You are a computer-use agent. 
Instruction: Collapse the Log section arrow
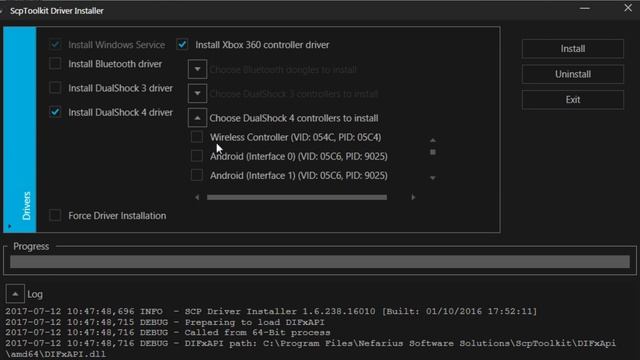(x=15, y=294)
